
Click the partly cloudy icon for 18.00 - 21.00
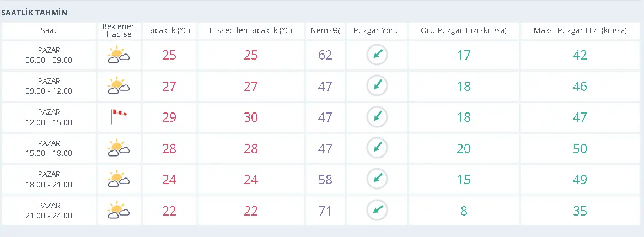119,180
